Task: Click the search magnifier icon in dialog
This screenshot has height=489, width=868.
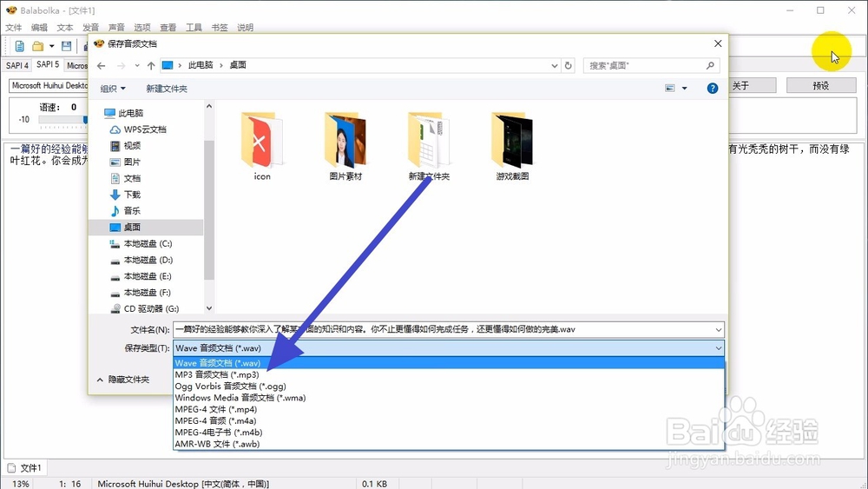Action: click(710, 65)
